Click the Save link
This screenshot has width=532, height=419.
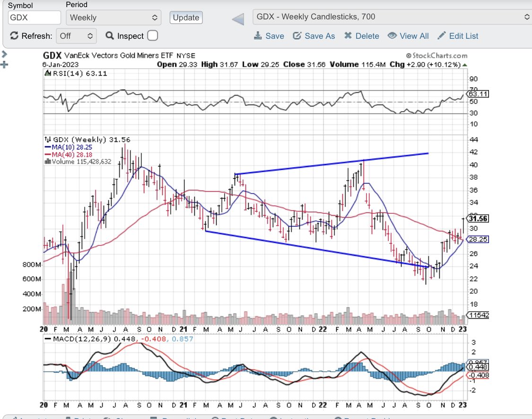pyautogui.click(x=275, y=36)
